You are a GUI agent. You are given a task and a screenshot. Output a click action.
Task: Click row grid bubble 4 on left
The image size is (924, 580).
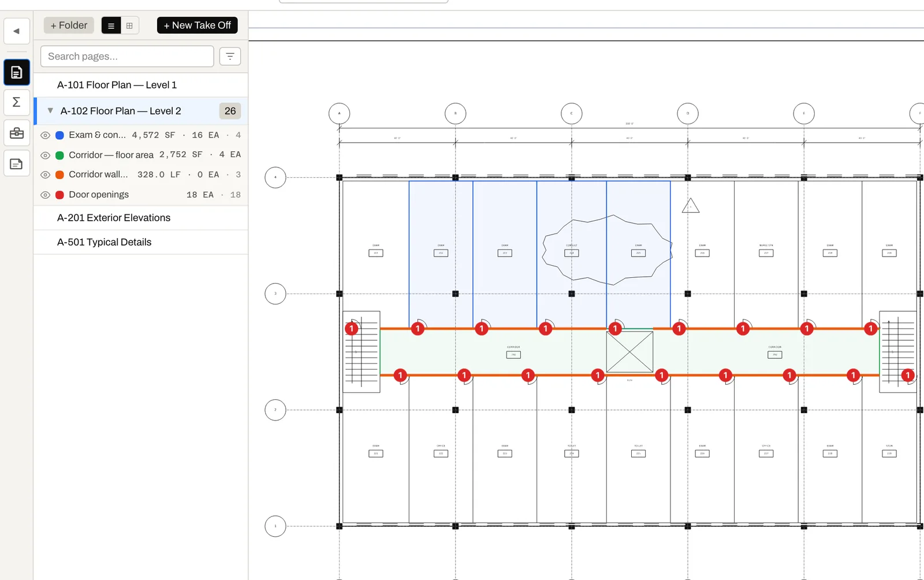point(275,177)
